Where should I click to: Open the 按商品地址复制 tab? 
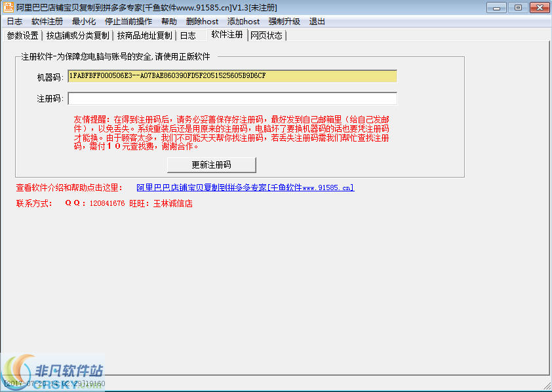pos(144,35)
